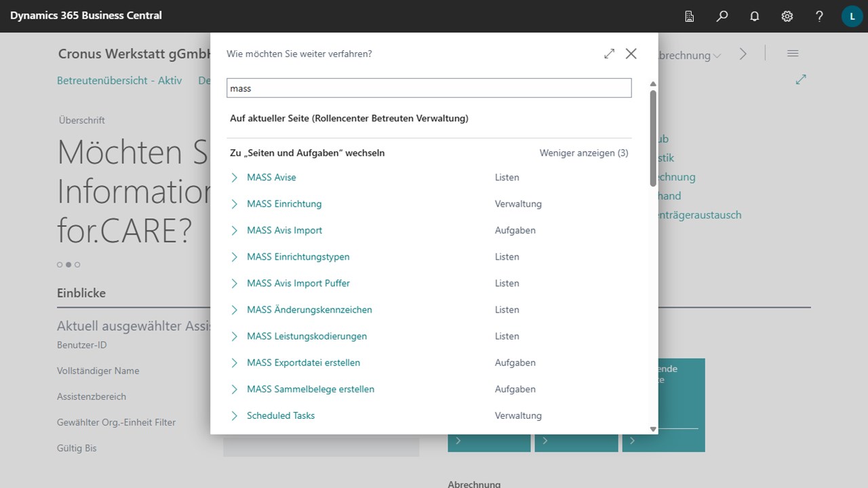Viewport: 868px width, 488px height.
Task: Expand the MASS Avise chevron
Action: click(x=235, y=178)
